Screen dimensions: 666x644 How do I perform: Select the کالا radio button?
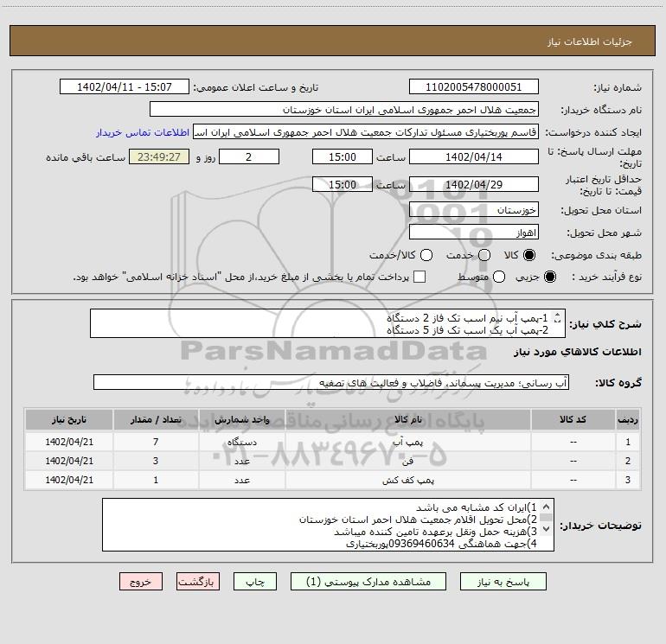(x=529, y=255)
